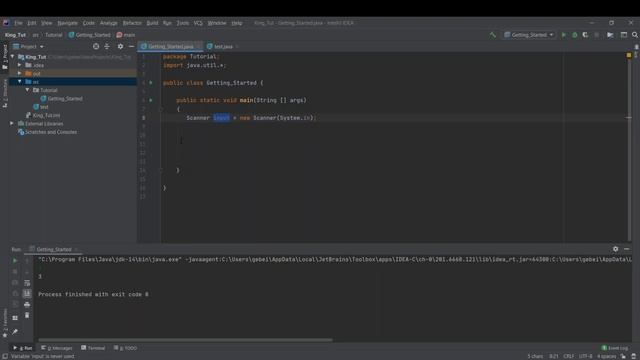640x360 pixels.
Task: Toggle the Project side tool window tab
Action: [x=5, y=56]
